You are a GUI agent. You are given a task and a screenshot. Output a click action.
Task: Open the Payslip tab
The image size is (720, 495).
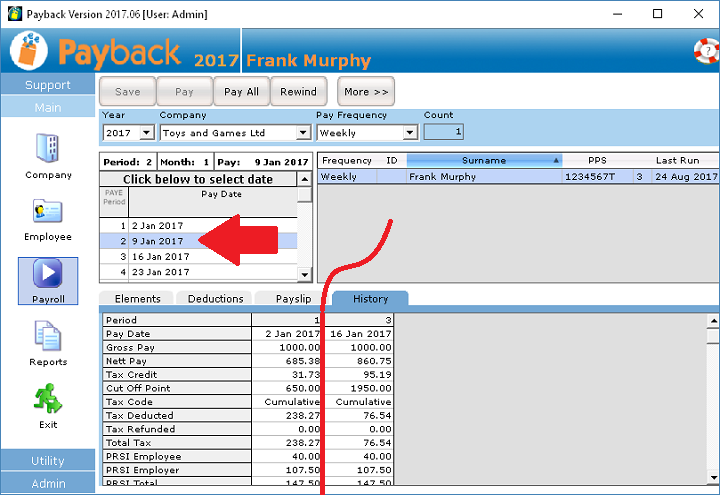tap(292, 299)
